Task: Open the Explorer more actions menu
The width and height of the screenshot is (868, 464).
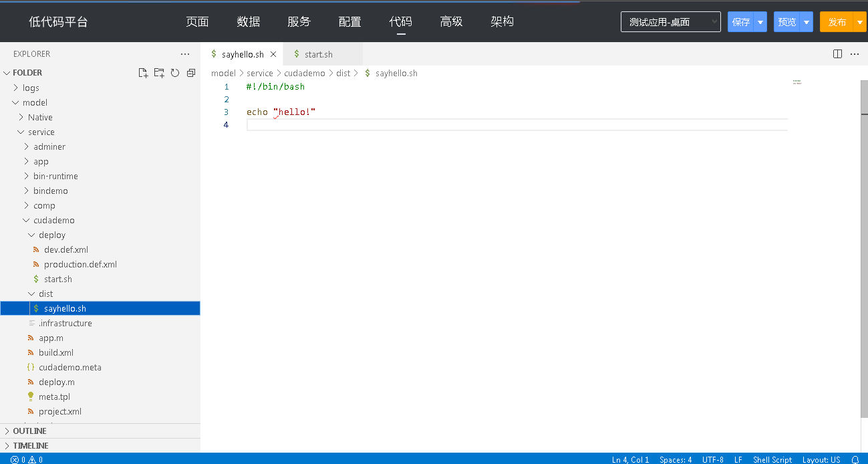Action: [185, 54]
